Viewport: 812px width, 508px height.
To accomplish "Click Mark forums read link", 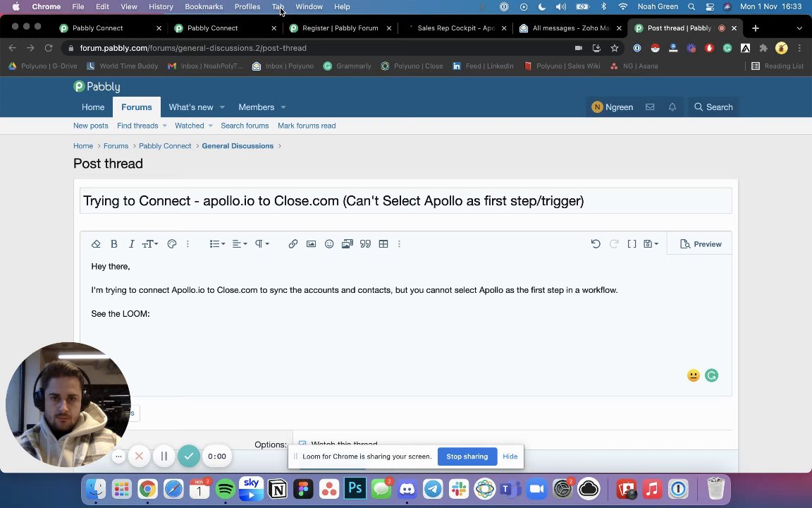I will click(x=307, y=126).
